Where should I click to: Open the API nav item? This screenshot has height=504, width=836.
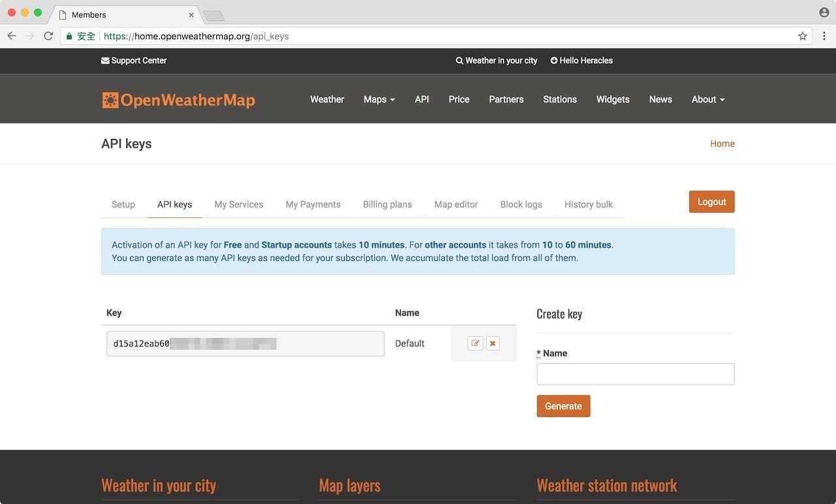pyautogui.click(x=422, y=99)
